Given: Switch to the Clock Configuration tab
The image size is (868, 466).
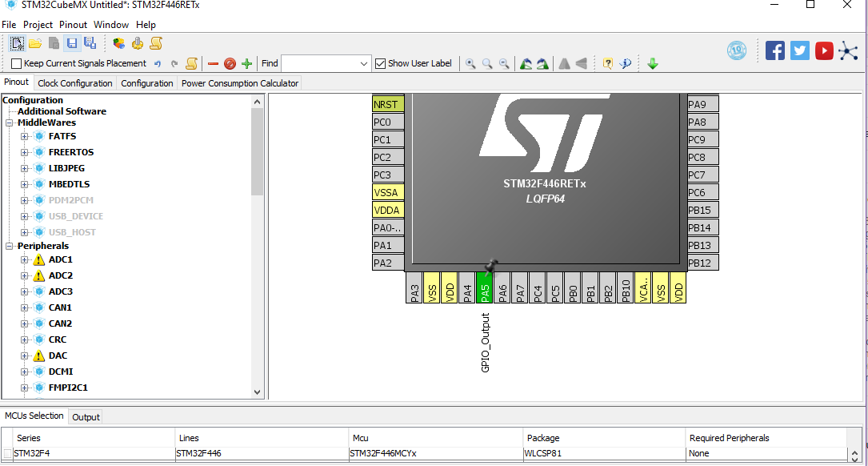Looking at the screenshot, I should click(x=74, y=83).
